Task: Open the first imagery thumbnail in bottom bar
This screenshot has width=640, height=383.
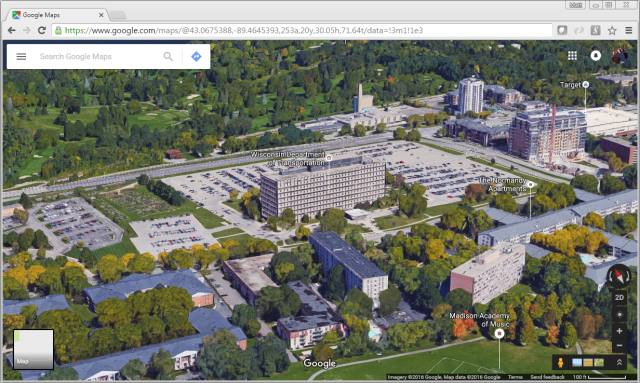Action: tap(577, 362)
